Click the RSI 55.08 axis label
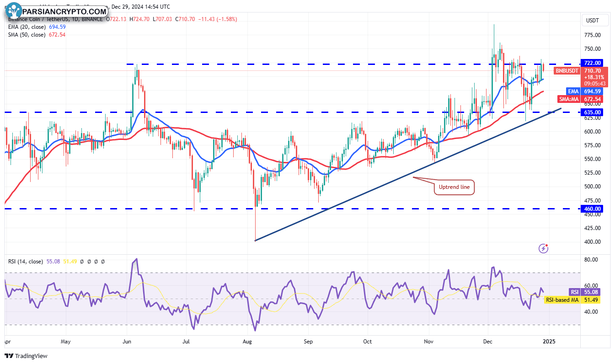 (584, 292)
